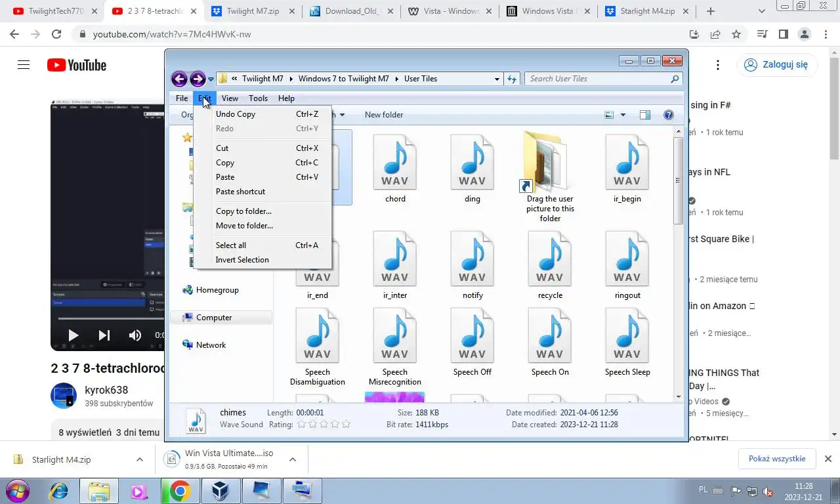840x504 pixels.
Task: Bookmark this page with the star icon
Action: point(736,34)
